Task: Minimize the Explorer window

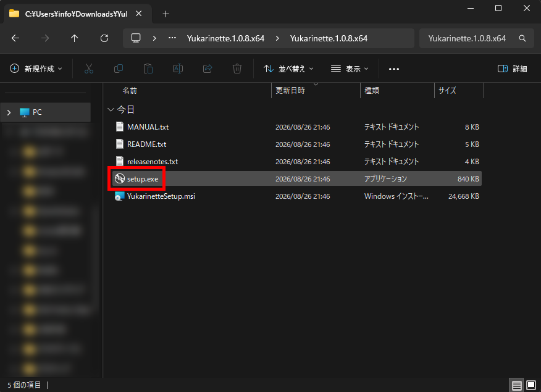Action: [x=470, y=8]
